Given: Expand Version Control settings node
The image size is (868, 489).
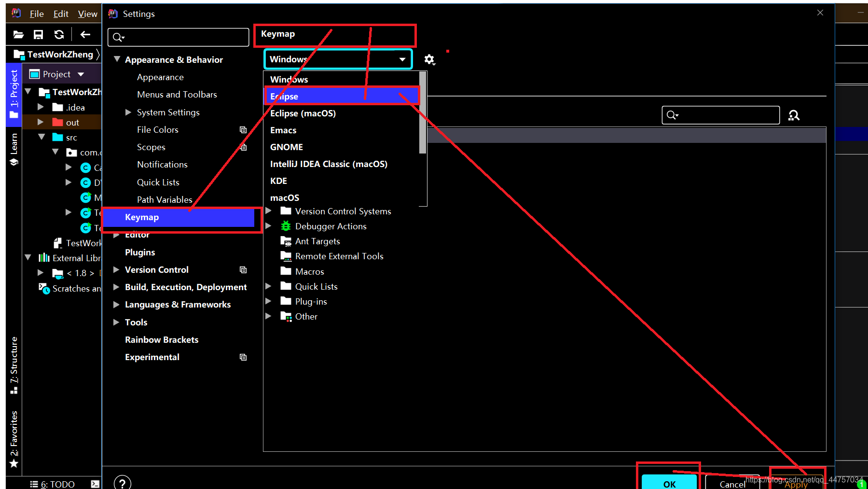Looking at the screenshot, I should [116, 269].
